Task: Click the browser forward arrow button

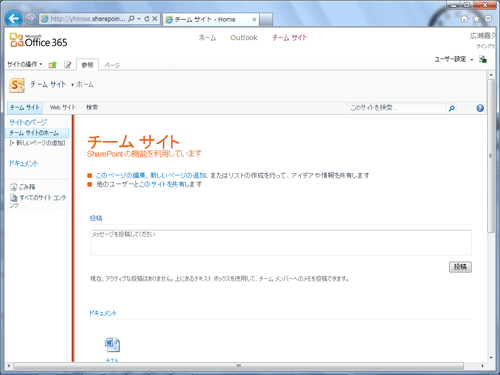Action: (x=30, y=19)
